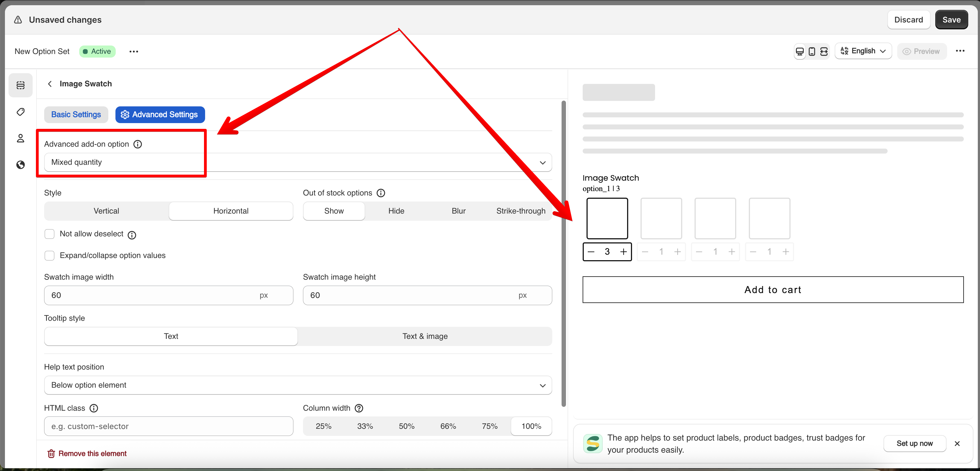This screenshot has height=471, width=980.
Task: Check Expand/collapse option values
Action: coord(49,255)
